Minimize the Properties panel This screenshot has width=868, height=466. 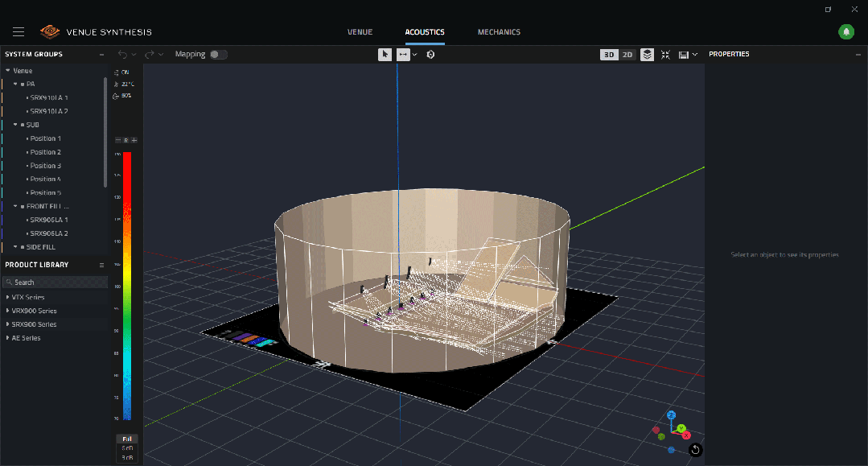coord(858,54)
